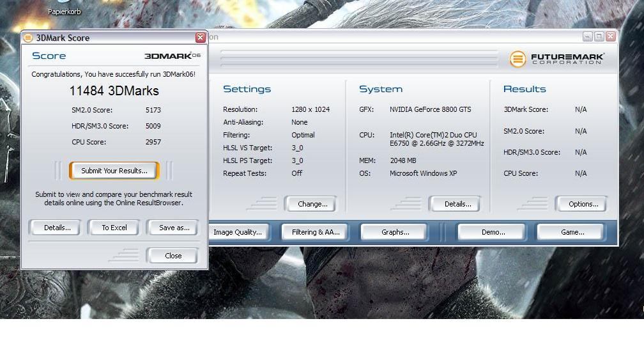Open the Papierkorb desktop icon
This screenshot has height=351, width=644.
click(64, 8)
